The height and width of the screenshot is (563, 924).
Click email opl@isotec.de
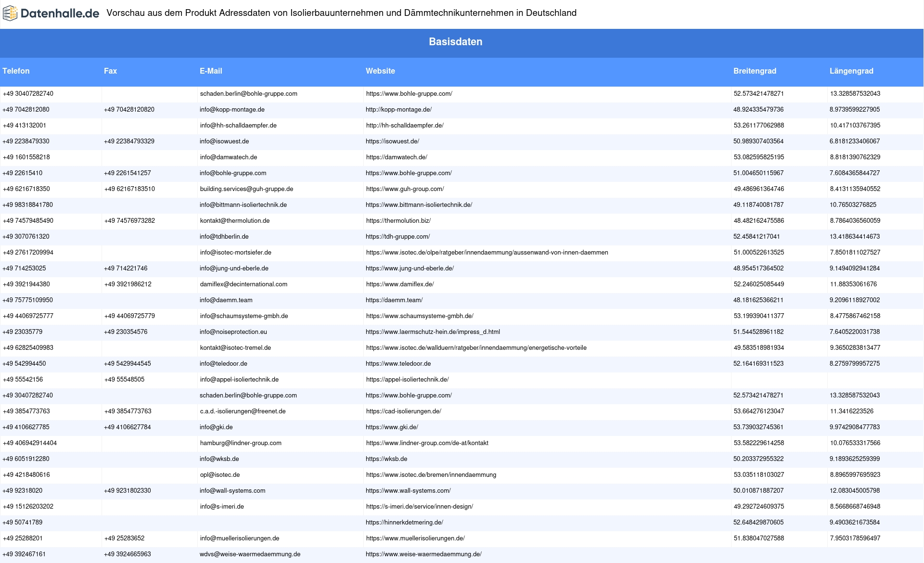(220, 475)
